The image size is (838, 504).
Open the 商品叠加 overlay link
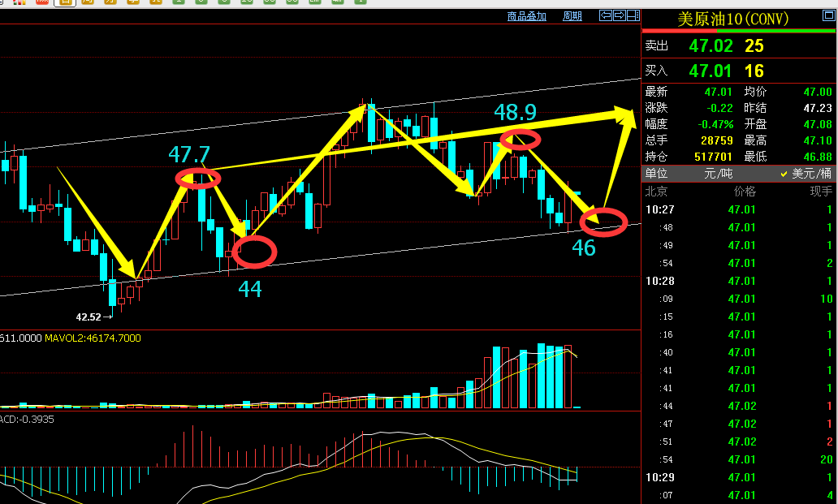tap(526, 16)
